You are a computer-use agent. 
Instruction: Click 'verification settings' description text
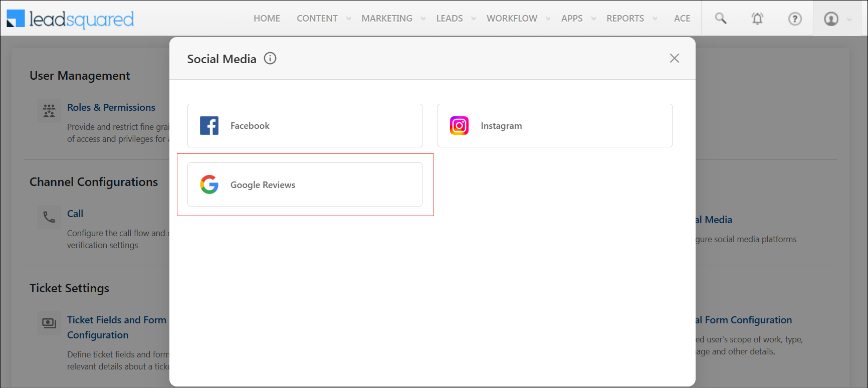(x=103, y=245)
